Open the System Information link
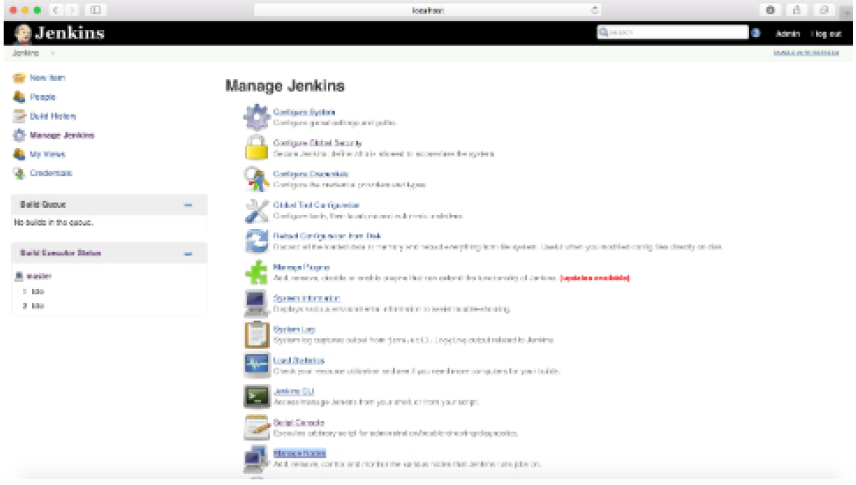The width and height of the screenshot is (856, 485). point(306,298)
